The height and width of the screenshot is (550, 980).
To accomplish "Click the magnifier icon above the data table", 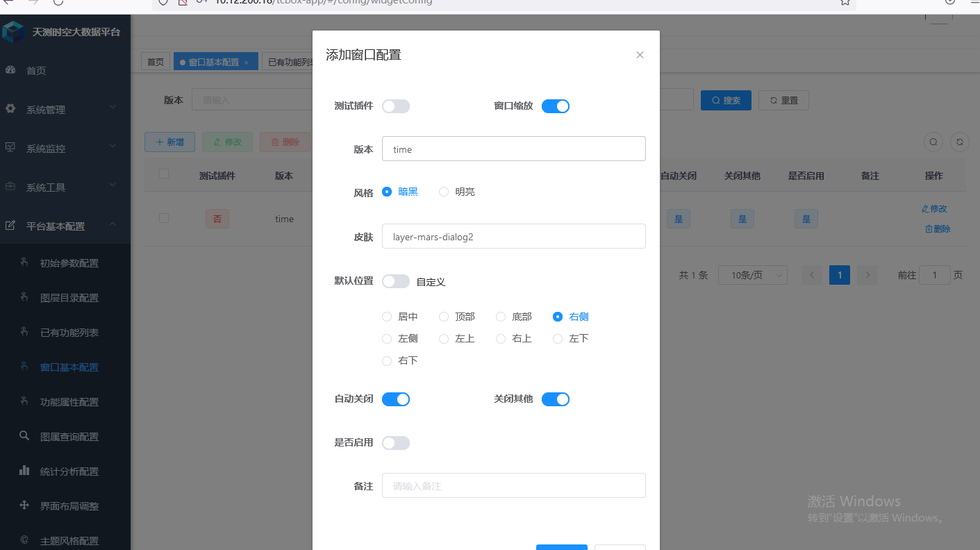I will point(933,142).
